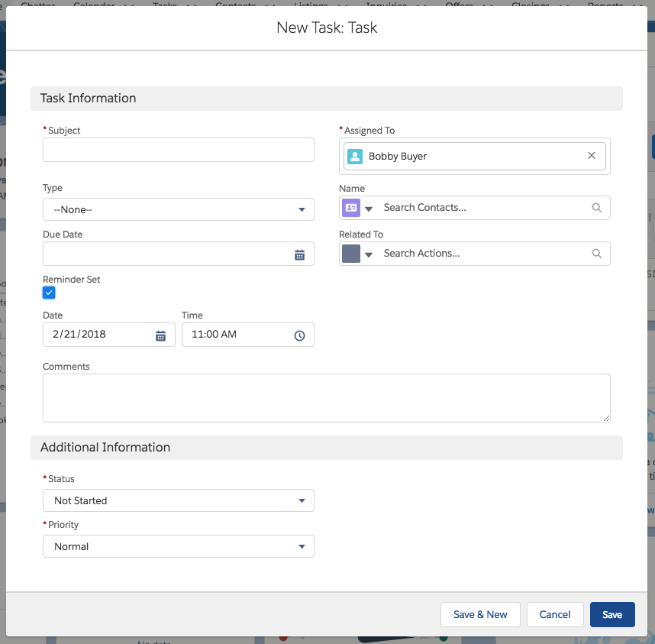The image size is (655, 644).
Task: Click the search magnifier in the Name field
Action: (x=596, y=208)
